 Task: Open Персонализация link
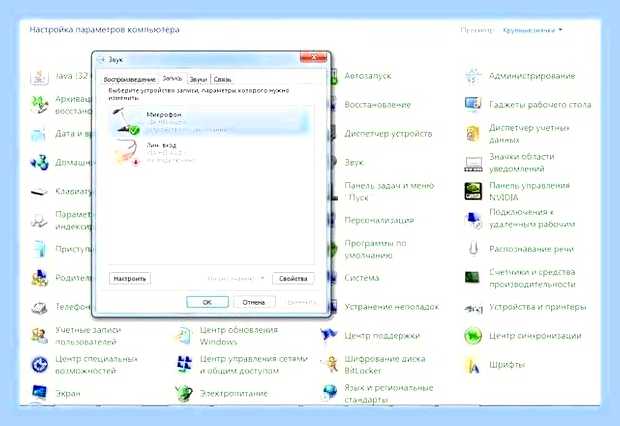tap(379, 220)
